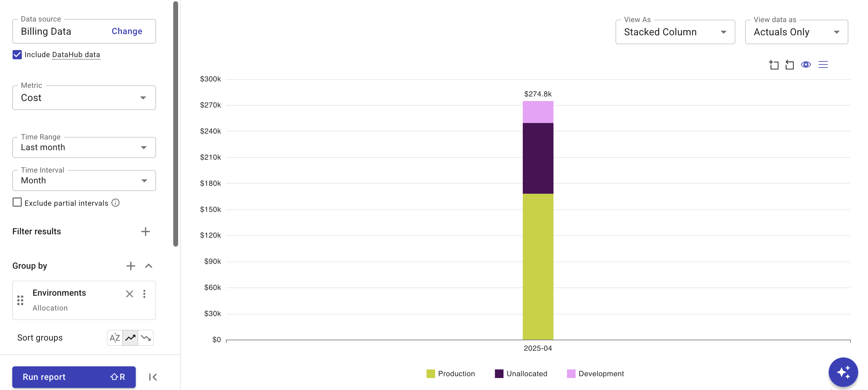Screen dimensions: 868x390
Task: Select the descending sort icon for groups
Action: (146, 337)
